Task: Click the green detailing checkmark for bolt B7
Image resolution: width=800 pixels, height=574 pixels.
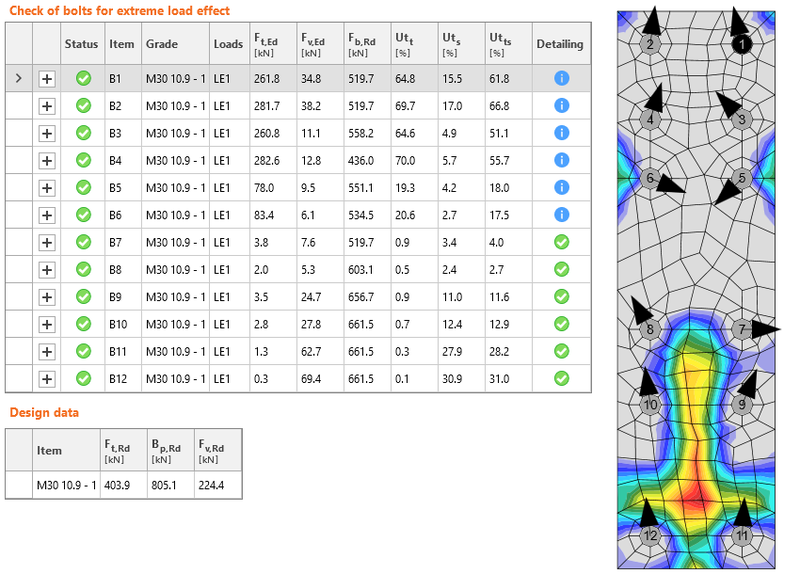Action: point(561,242)
